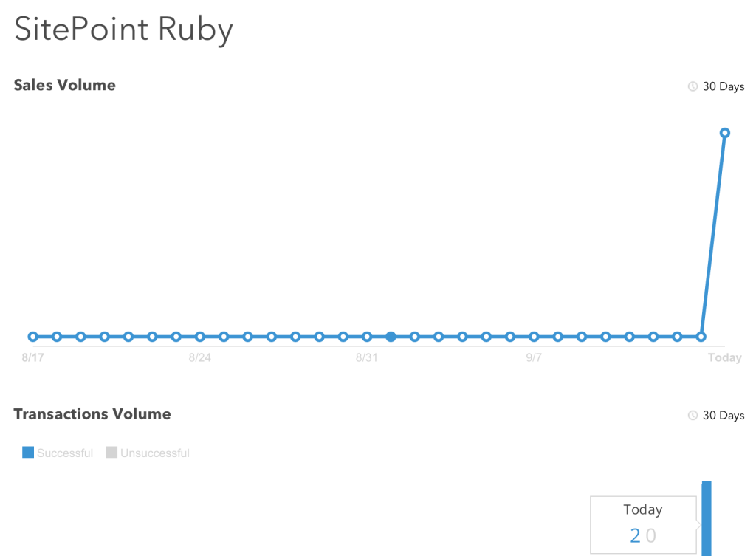Image resolution: width=756 pixels, height=556 pixels.
Task: Click the clock icon beside Transactions Volume 30 Days
Action: (x=693, y=415)
